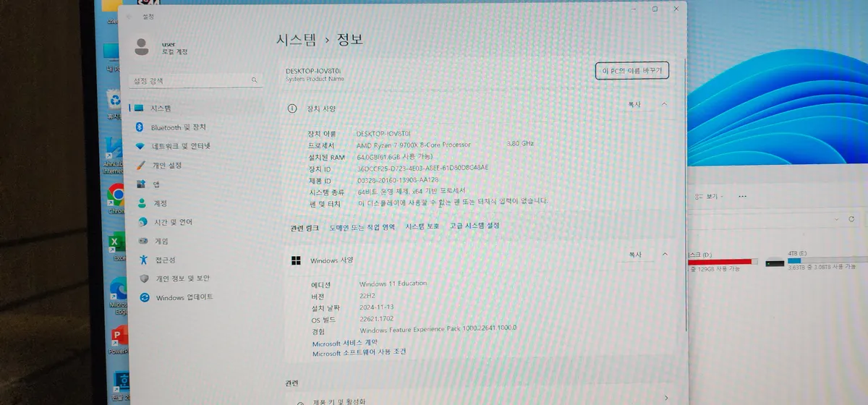Select the Windows Feature Experience Pack text

[x=438, y=329]
